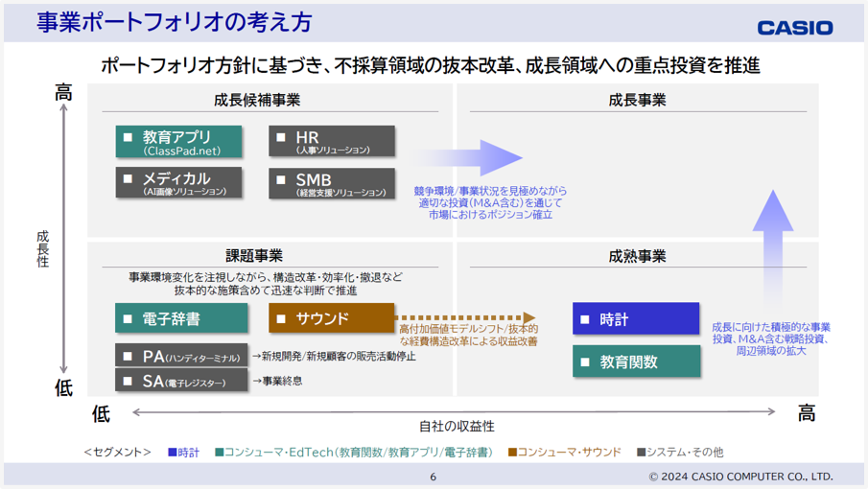Click the 高 label at horizontal axis end
Screen dimensions: 868x489
807,413
